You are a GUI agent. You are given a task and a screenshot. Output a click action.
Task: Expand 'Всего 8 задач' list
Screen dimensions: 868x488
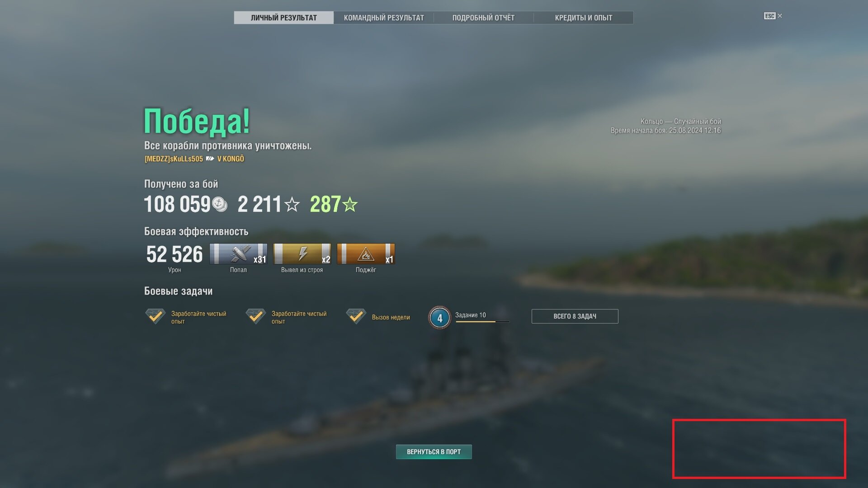[x=575, y=316]
